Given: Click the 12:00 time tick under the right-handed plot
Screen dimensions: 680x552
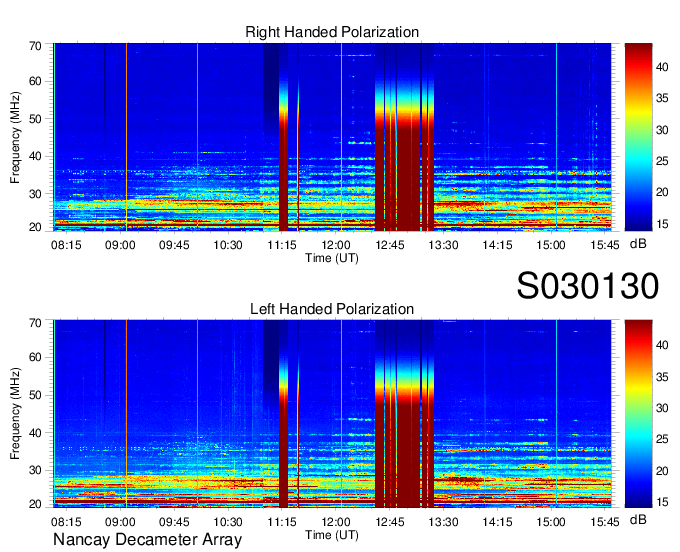Looking at the screenshot, I should 336,245.
